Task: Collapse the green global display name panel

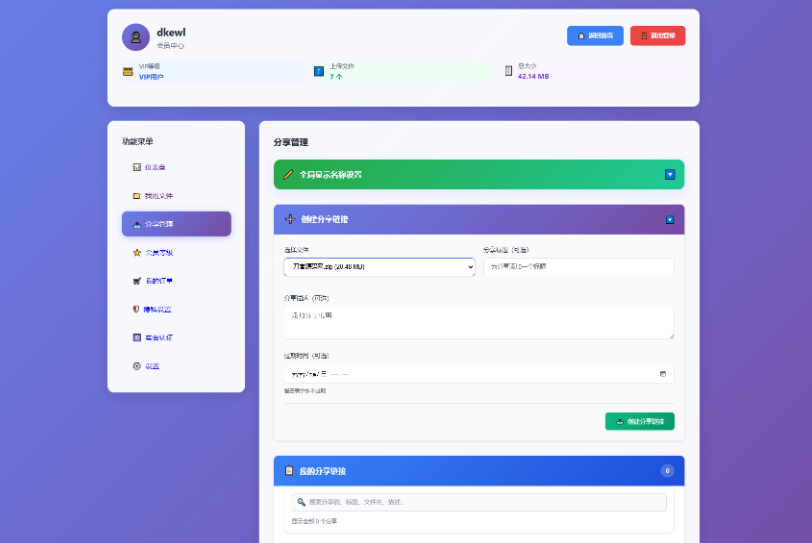Action: point(670,174)
